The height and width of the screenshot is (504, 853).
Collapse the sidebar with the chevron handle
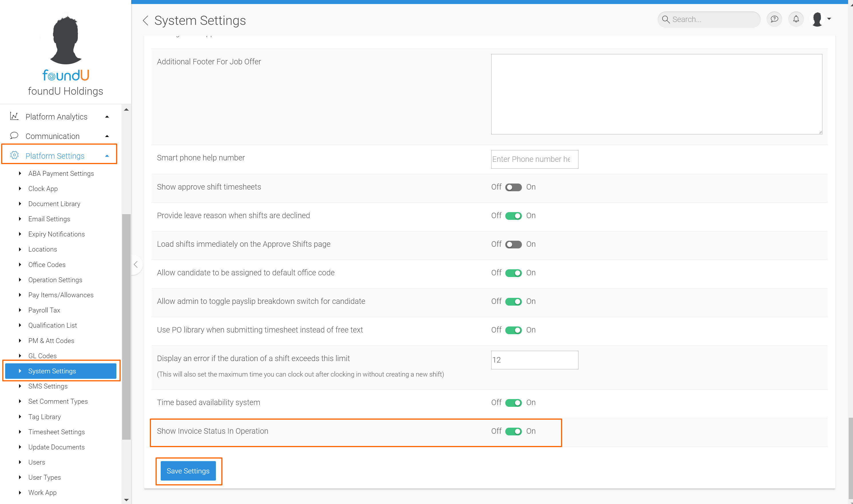tap(136, 264)
